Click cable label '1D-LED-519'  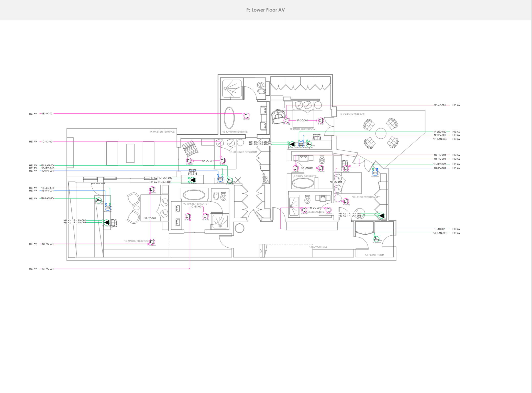coord(48,168)
